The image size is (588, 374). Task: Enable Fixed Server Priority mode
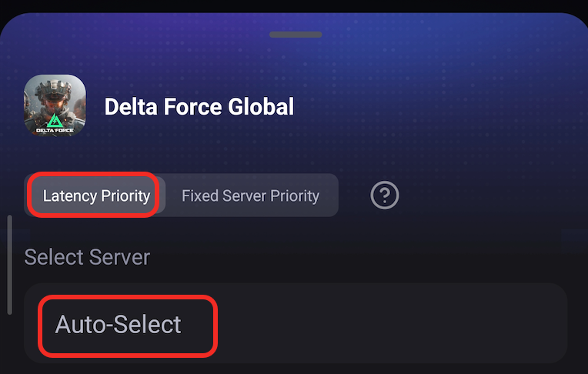(x=250, y=195)
